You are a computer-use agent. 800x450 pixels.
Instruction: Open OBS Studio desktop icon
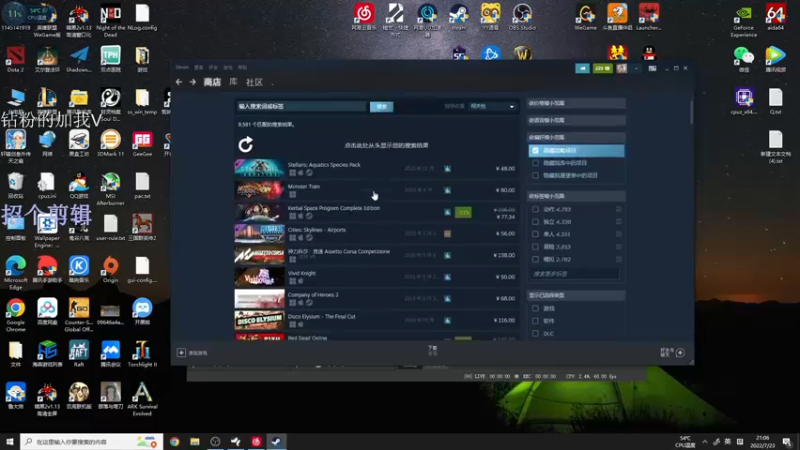522,17
